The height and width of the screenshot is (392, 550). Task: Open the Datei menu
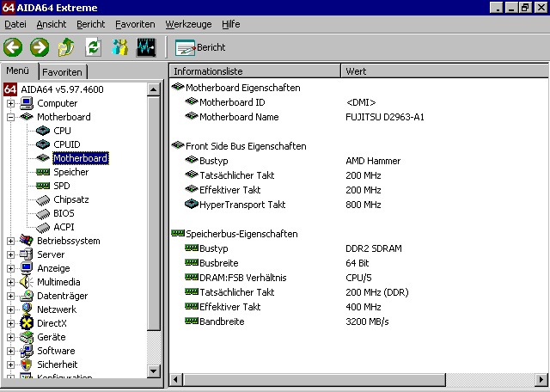coord(15,24)
